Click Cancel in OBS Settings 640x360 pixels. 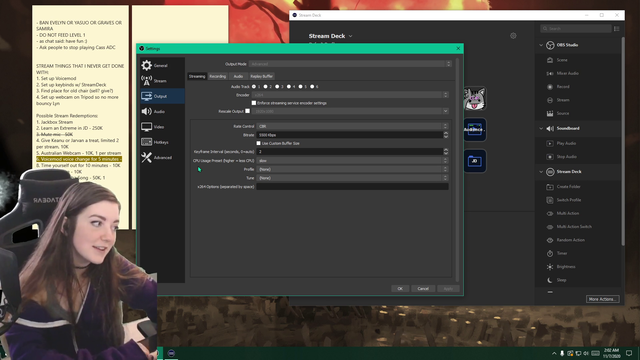tap(423, 289)
